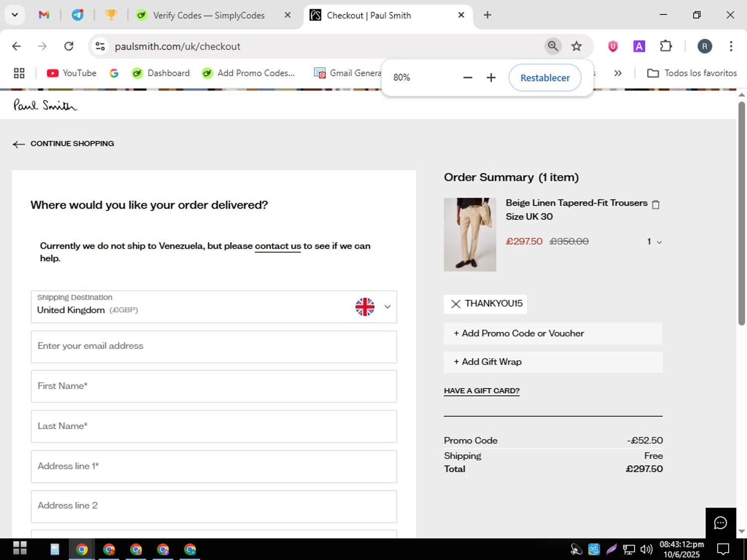Open the Chrome profile R avatar
747x560 pixels.
(x=704, y=46)
